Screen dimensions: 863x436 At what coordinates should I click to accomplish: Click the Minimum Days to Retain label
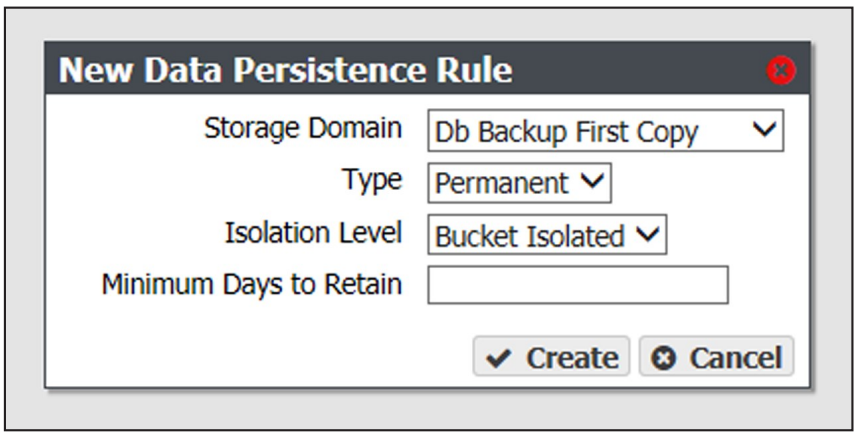(x=252, y=285)
